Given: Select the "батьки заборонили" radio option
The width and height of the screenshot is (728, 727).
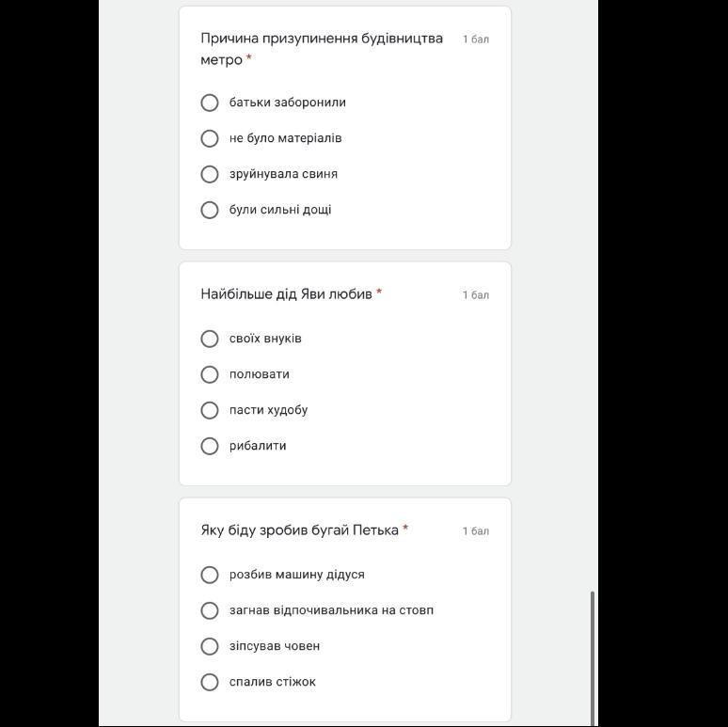Looking at the screenshot, I should (x=210, y=103).
